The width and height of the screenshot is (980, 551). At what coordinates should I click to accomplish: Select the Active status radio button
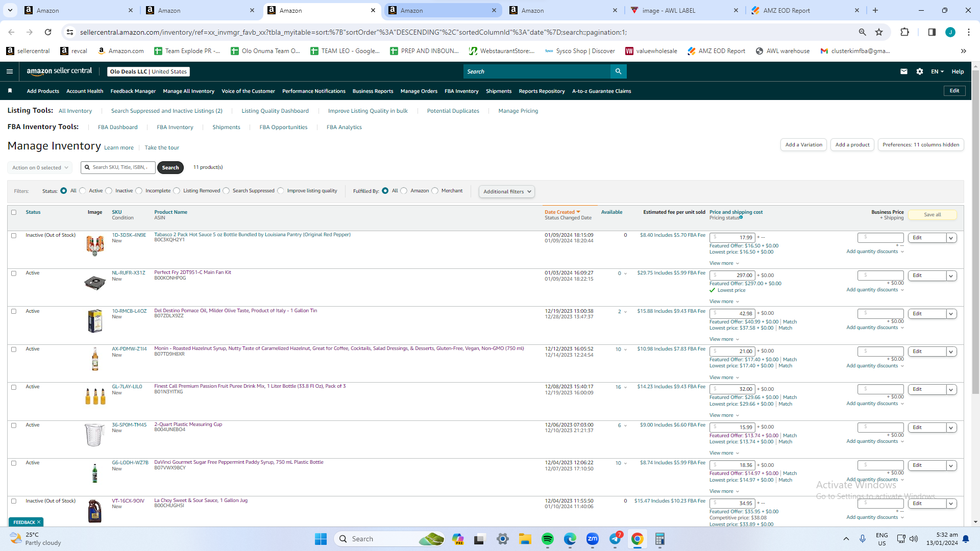pyautogui.click(x=83, y=191)
